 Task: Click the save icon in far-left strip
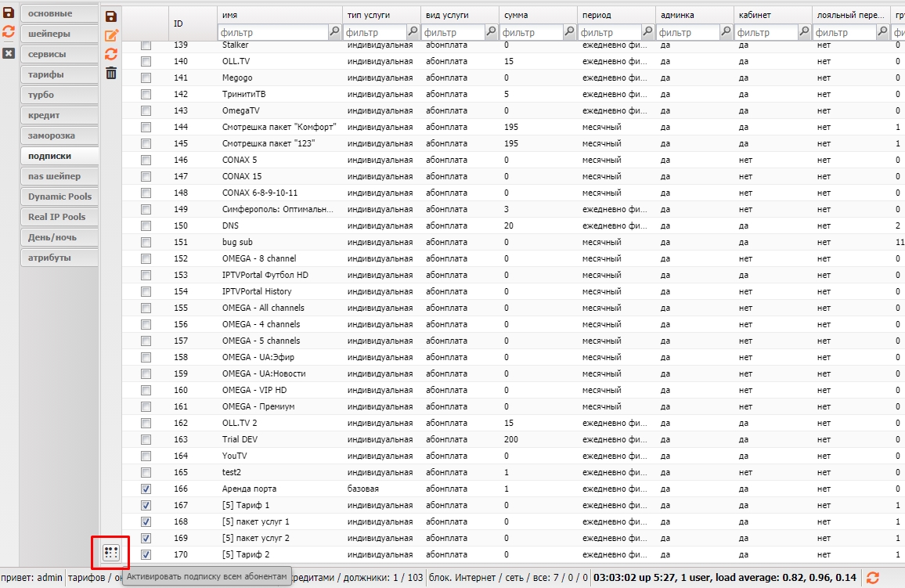tap(9, 13)
